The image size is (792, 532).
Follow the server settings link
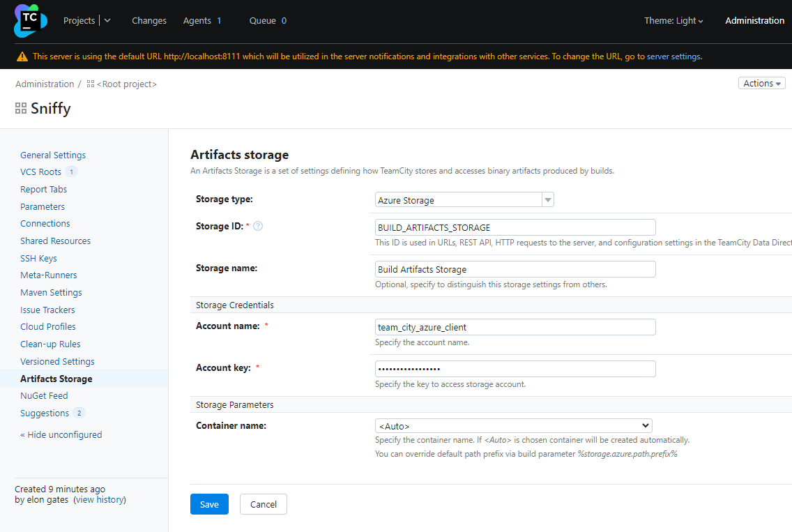673,56
